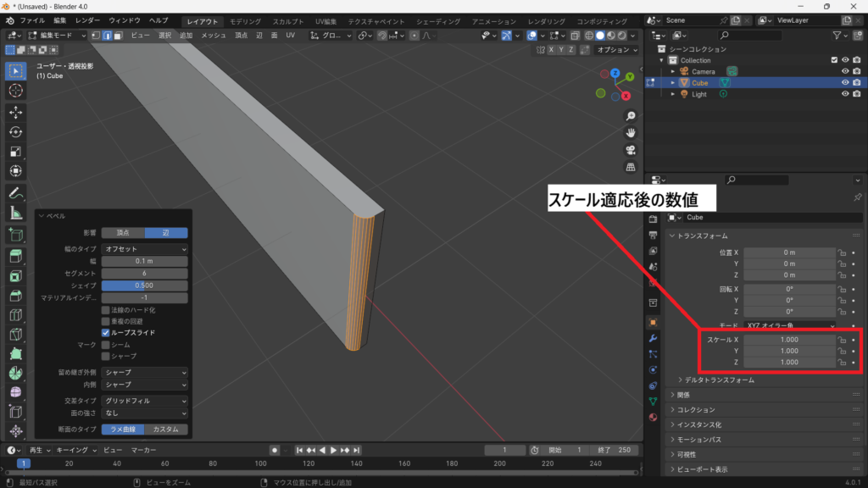Uncheck the ループスライド checkbox

pos(106,333)
